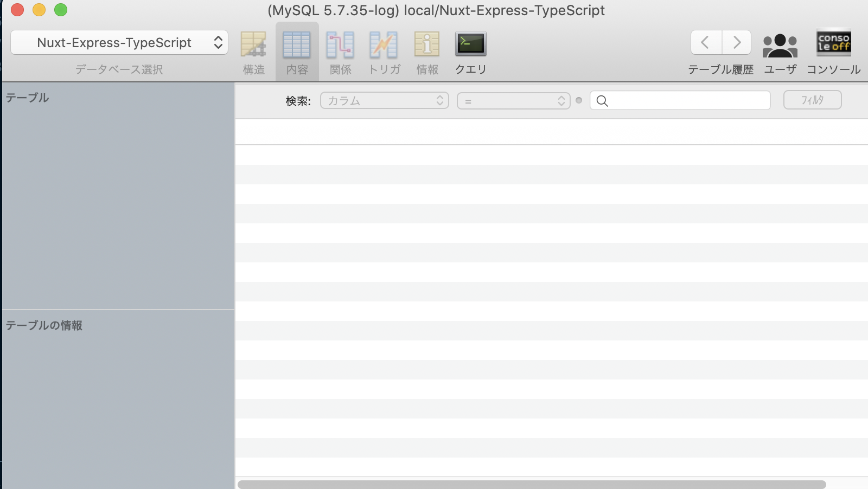Click the window title text
The width and height of the screenshot is (868, 489).
[x=436, y=10]
